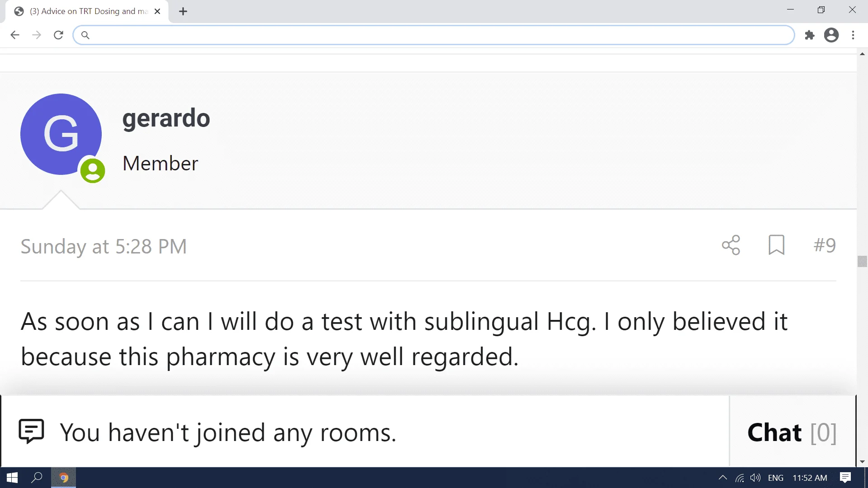Click the Sunday at 5:28 PM timestamp

tap(104, 247)
